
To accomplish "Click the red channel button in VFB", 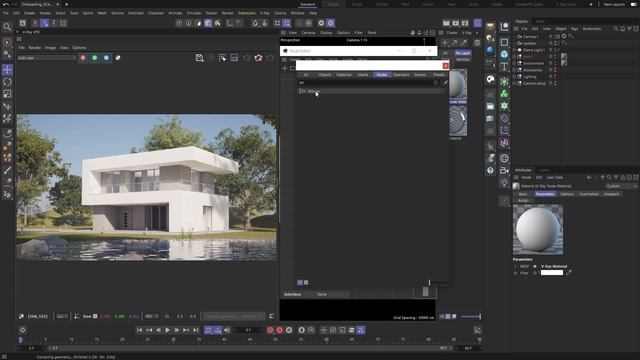I will (x=83, y=58).
